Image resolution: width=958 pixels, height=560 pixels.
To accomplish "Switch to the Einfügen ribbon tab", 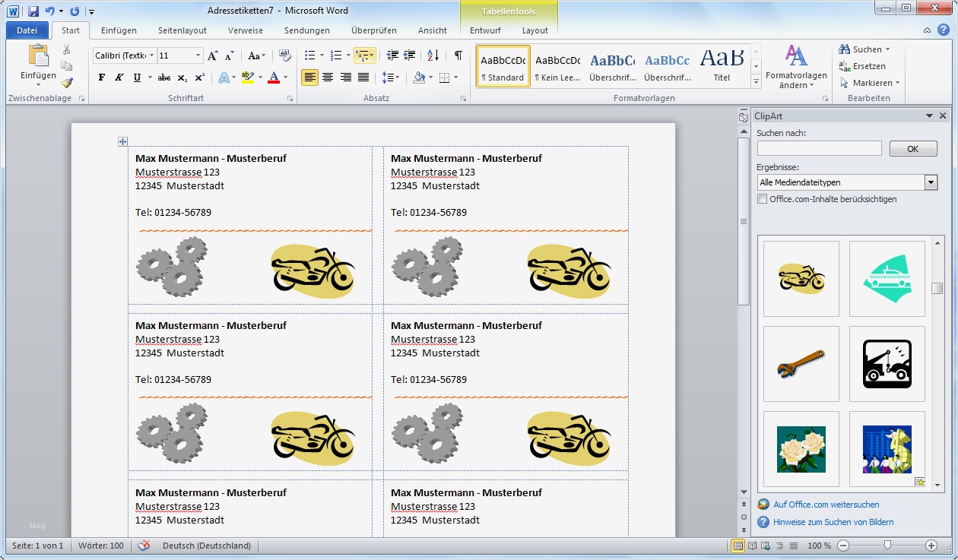I will click(119, 30).
